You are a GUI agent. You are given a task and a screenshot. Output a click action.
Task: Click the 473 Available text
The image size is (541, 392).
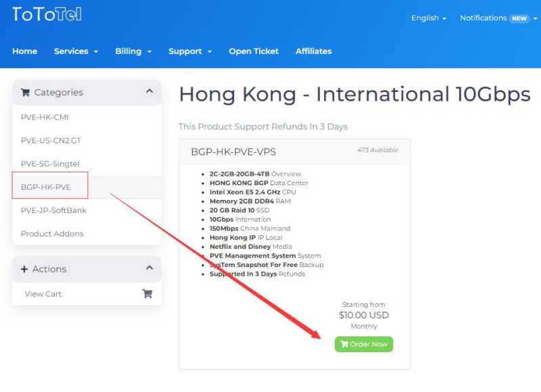click(x=378, y=150)
